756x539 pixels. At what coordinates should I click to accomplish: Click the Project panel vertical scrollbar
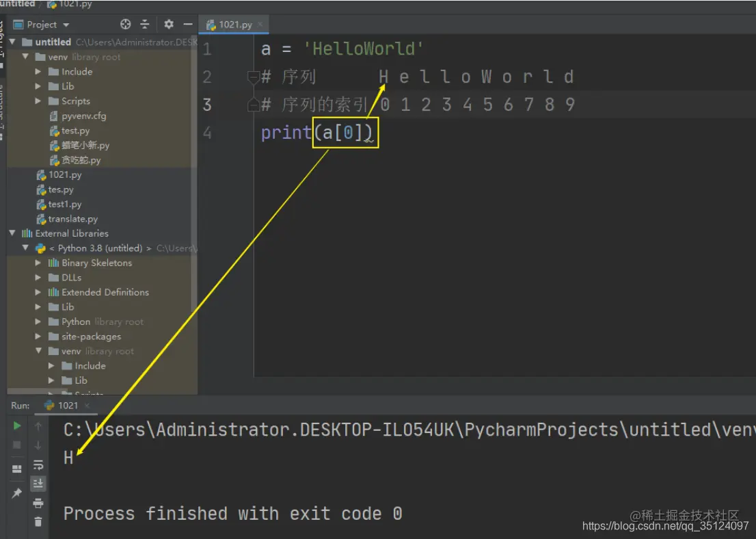[x=194, y=174]
